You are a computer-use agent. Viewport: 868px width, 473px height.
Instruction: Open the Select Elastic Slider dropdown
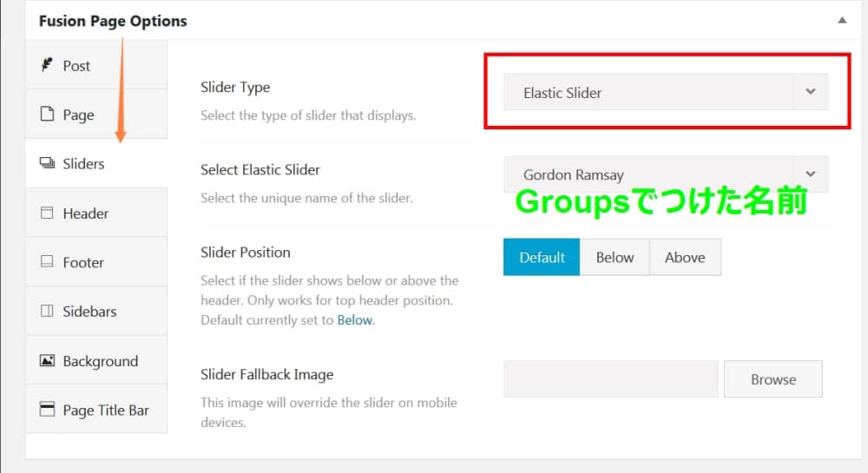pos(666,174)
